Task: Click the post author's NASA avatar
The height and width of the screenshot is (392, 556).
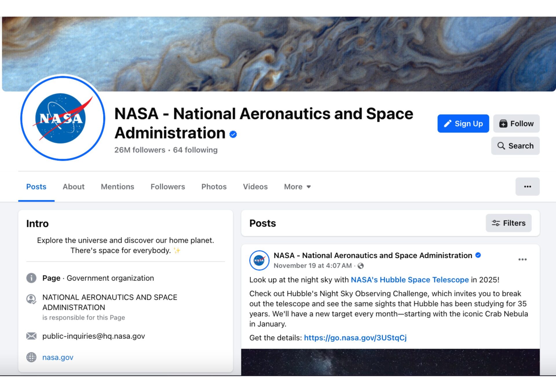Action: coord(259,260)
